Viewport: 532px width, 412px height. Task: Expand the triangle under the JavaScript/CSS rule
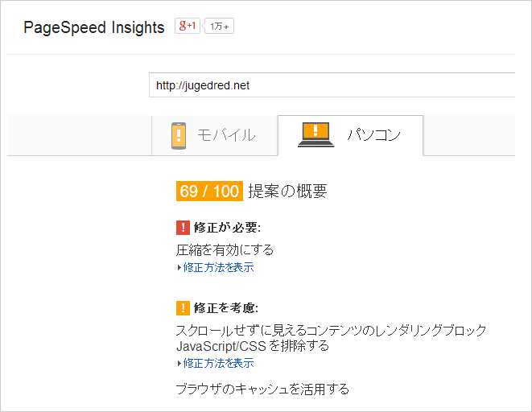click(179, 364)
